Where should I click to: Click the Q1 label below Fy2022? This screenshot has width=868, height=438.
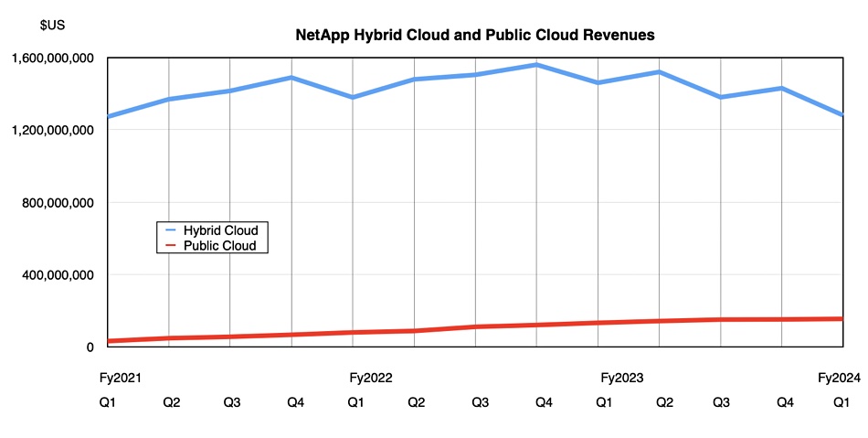[x=355, y=402]
